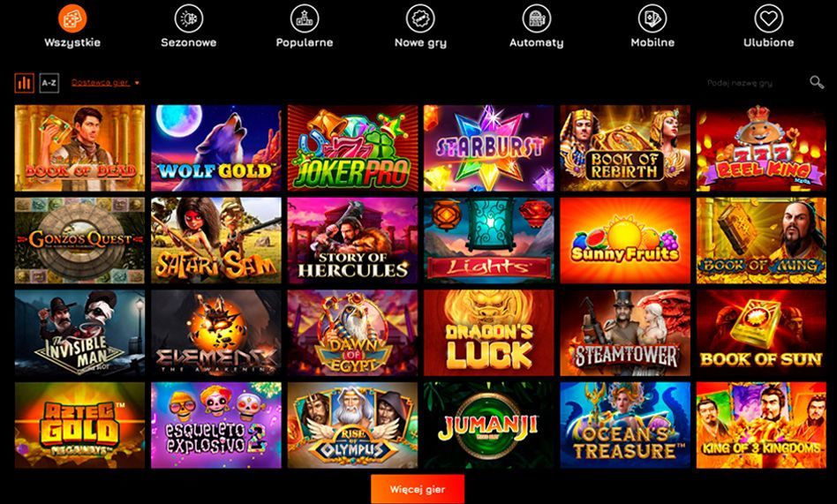Image resolution: width=837 pixels, height=504 pixels.
Task: Launch the Starburst slot thumbnail
Action: 488,148
